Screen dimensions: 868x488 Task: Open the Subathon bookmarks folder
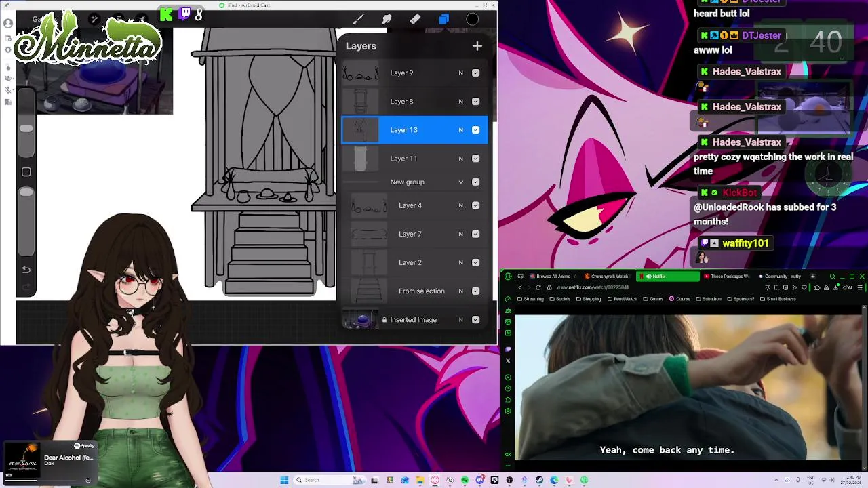[x=709, y=299]
